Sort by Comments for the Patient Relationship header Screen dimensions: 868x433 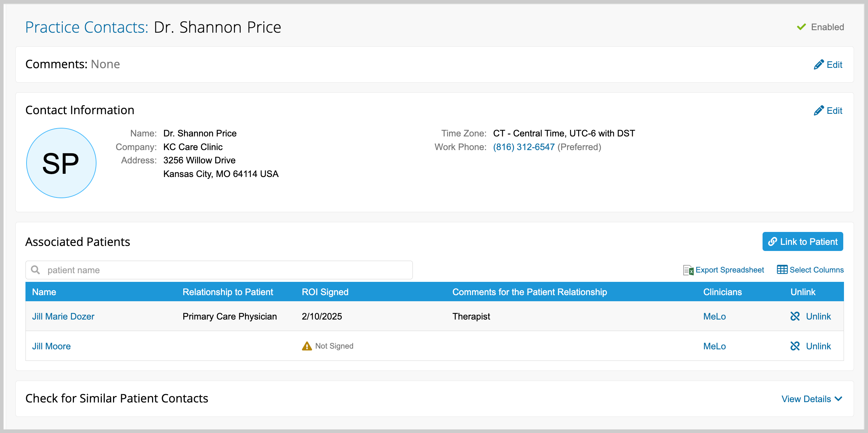click(x=529, y=292)
